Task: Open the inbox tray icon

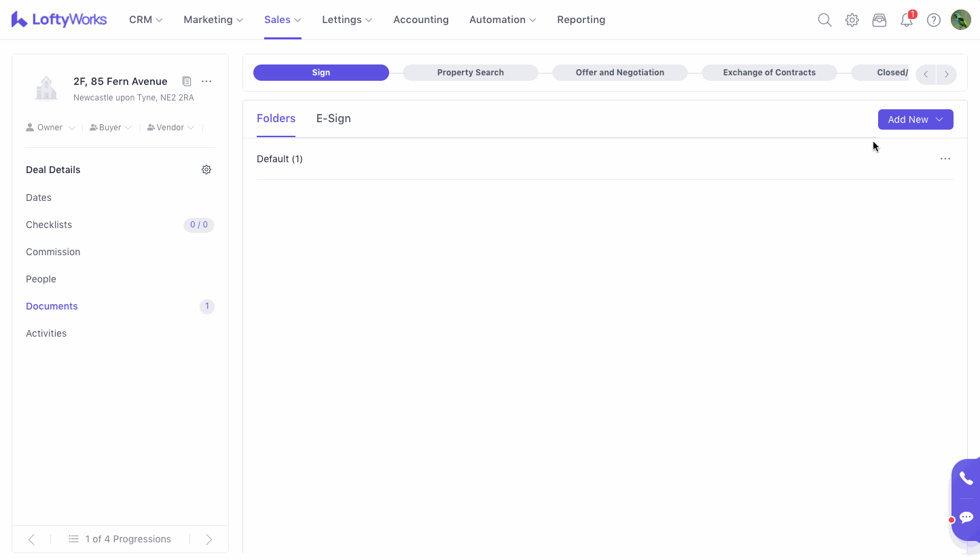Action: coord(879,20)
